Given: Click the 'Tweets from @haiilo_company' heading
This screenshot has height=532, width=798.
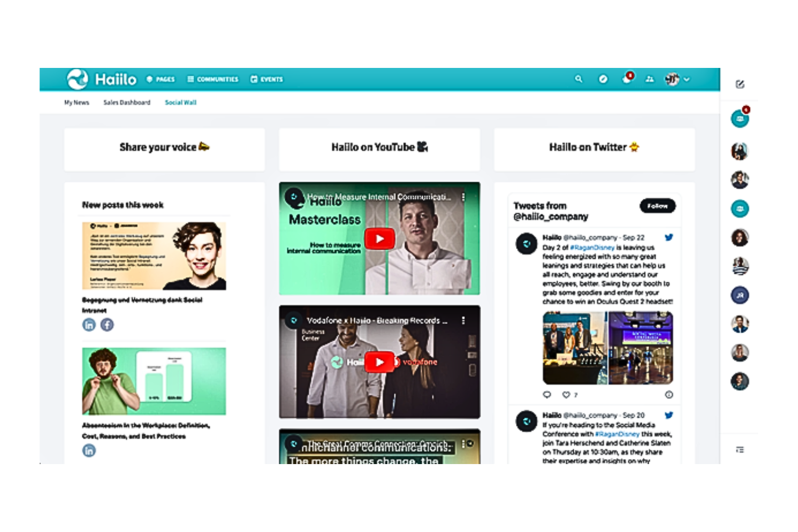Looking at the screenshot, I should pyautogui.click(x=551, y=211).
